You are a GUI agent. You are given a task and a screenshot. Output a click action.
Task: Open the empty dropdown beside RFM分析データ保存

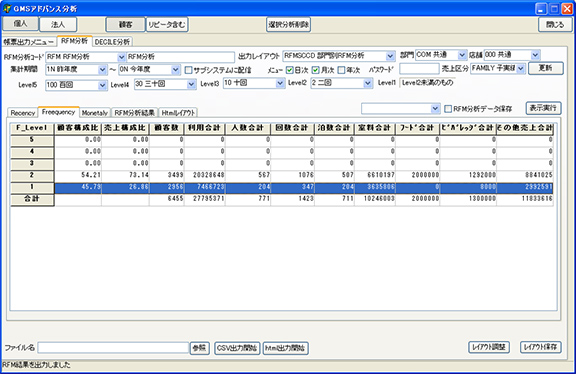(x=435, y=108)
